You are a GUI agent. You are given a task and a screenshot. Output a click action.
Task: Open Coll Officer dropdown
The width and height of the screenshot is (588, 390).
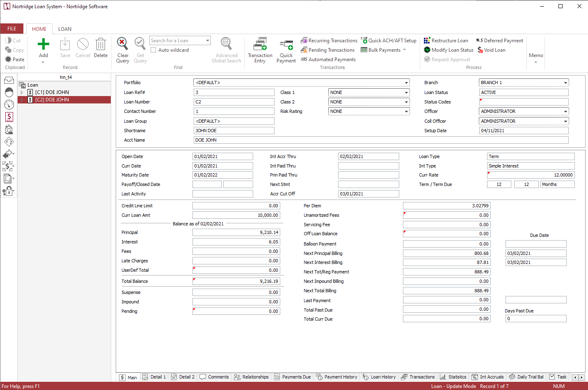tap(565, 121)
